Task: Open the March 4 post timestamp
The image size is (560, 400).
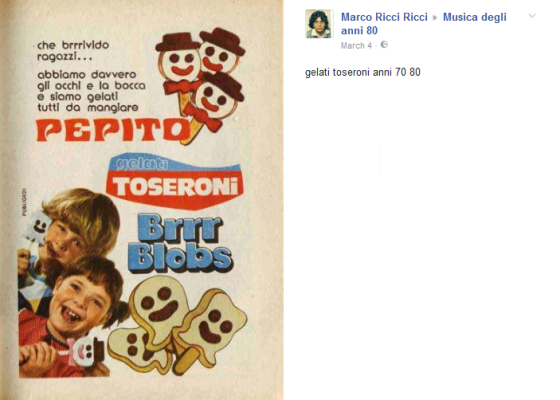Action: click(x=356, y=46)
